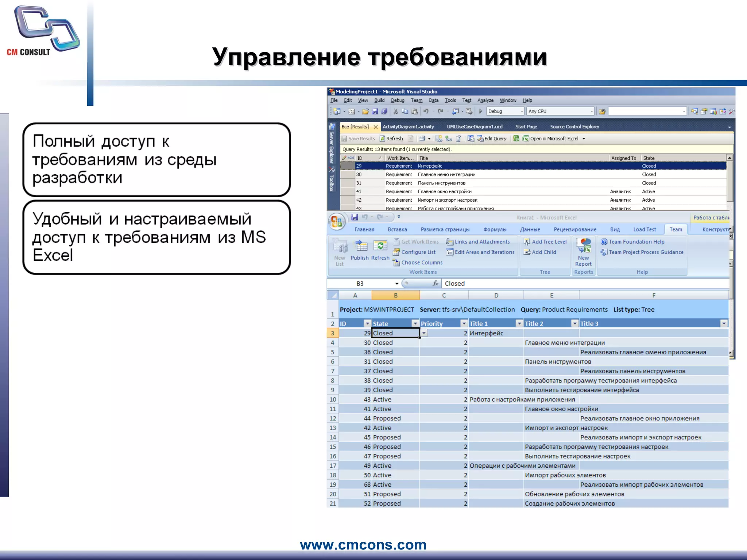This screenshot has width=747, height=560.
Task: Click the Edit Areas and Iterations button
Action: click(480, 252)
